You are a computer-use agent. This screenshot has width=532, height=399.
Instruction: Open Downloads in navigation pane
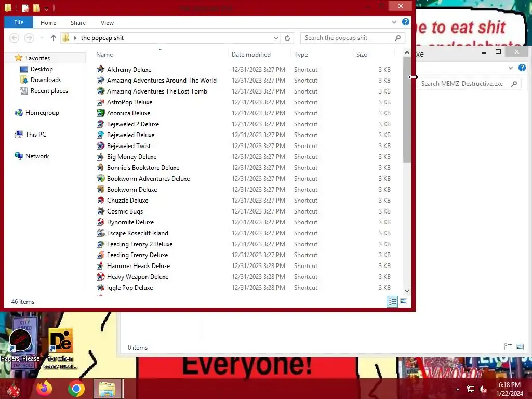click(46, 80)
